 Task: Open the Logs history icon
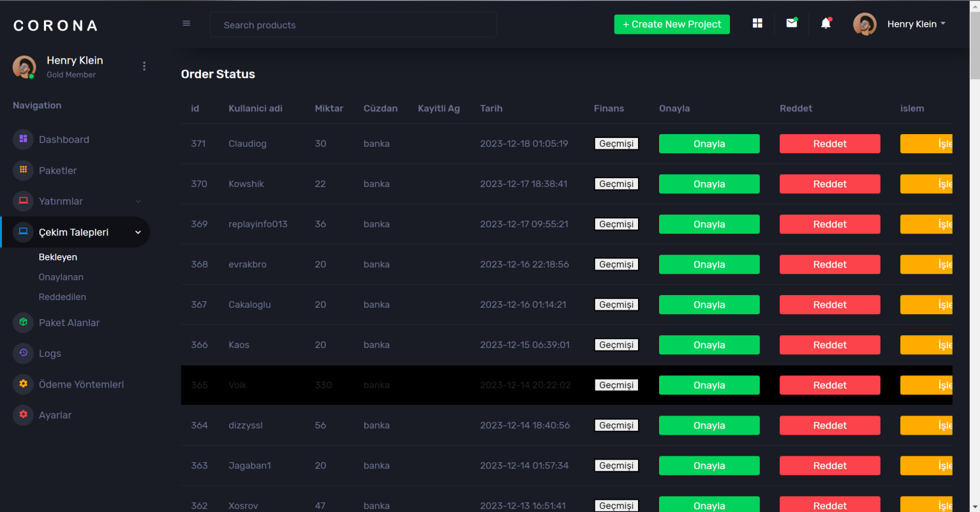(x=24, y=353)
